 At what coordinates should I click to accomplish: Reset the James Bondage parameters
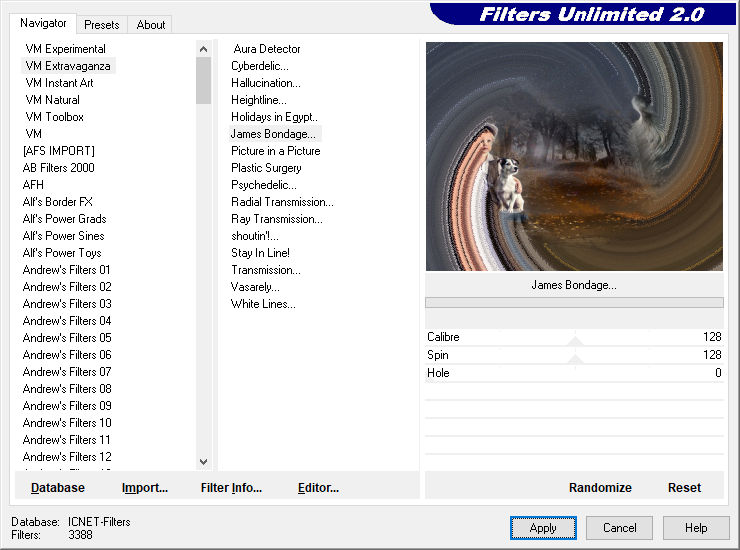pyautogui.click(x=684, y=488)
